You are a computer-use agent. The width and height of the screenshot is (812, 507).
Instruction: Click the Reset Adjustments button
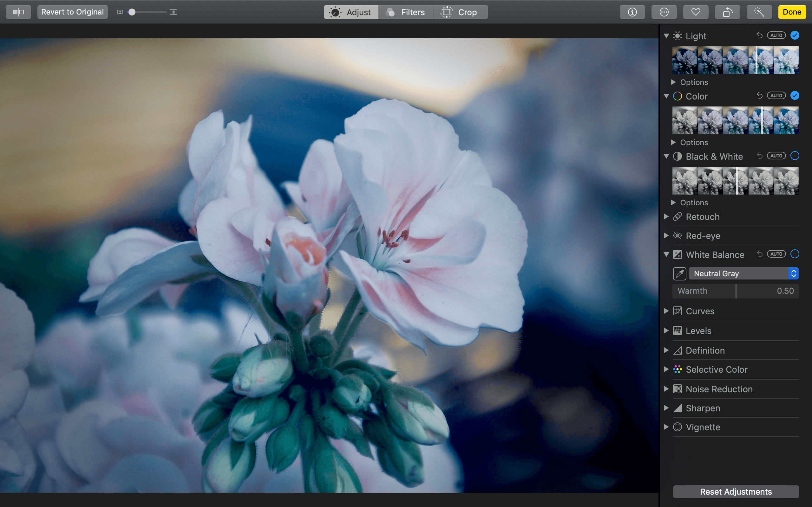(736, 491)
